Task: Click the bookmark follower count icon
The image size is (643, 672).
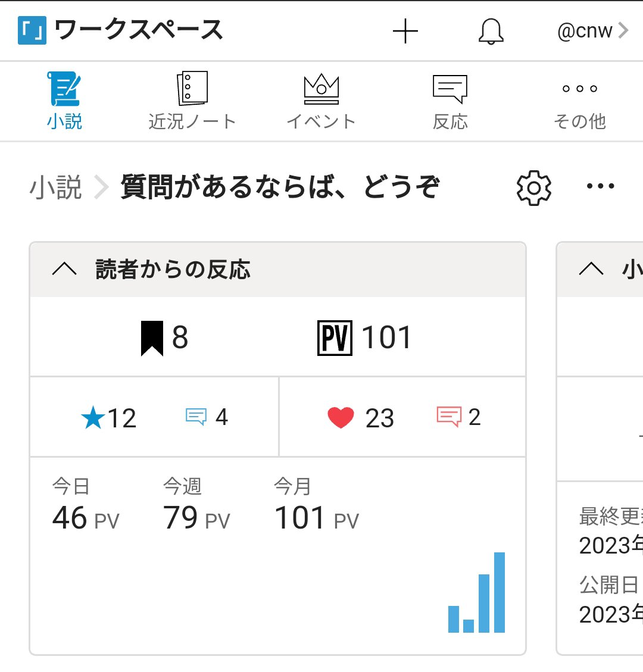Action: coord(152,337)
